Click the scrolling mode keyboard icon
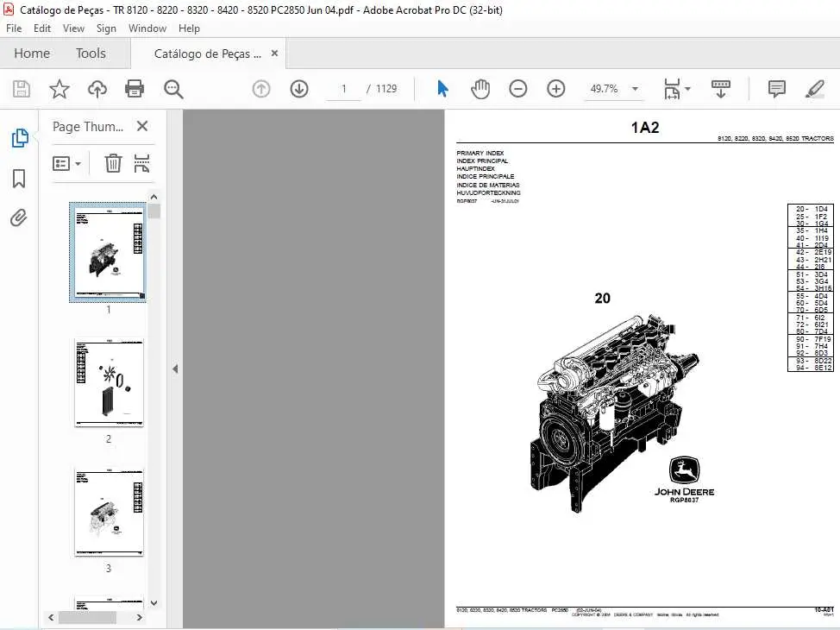 (x=720, y=89)
